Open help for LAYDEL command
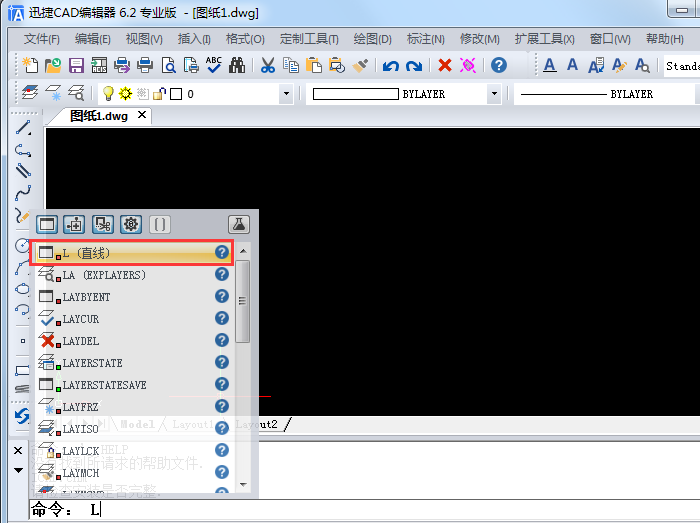Image resolution: width=700 pixels, height=523 pixels. (x=222, y=340)
